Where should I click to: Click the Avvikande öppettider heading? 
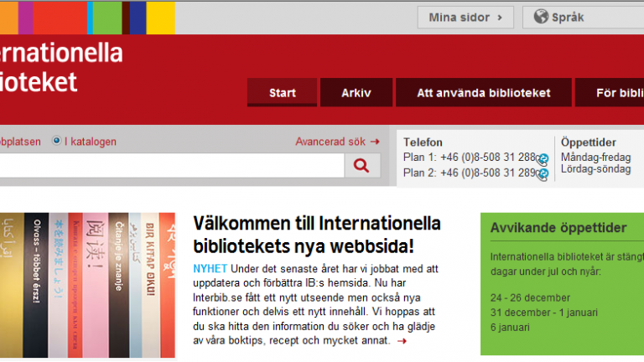(x=558, y=228)
